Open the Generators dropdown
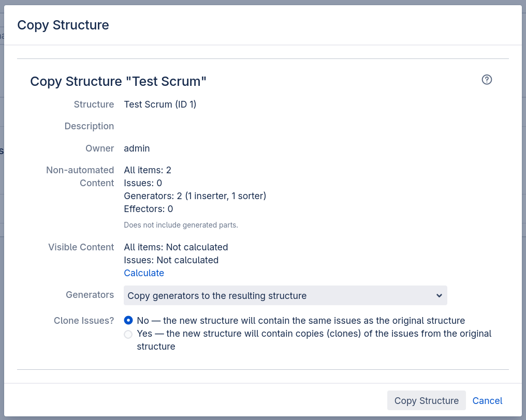Image resolution: width=526 pixels, height=420 pixels. (285, 296)
